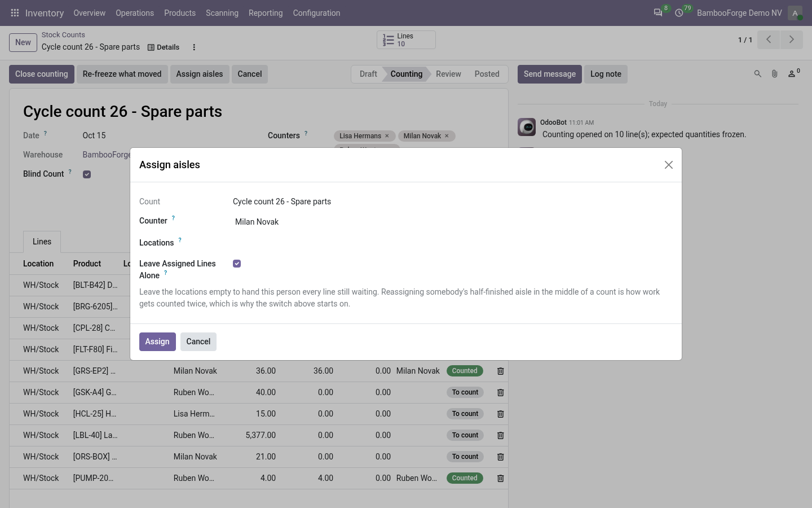Image resolution: width=812 pixels, height=508 pixels.
Task: Click the Counted badge on GRS-EP2 row
Action: click(465, 371)
